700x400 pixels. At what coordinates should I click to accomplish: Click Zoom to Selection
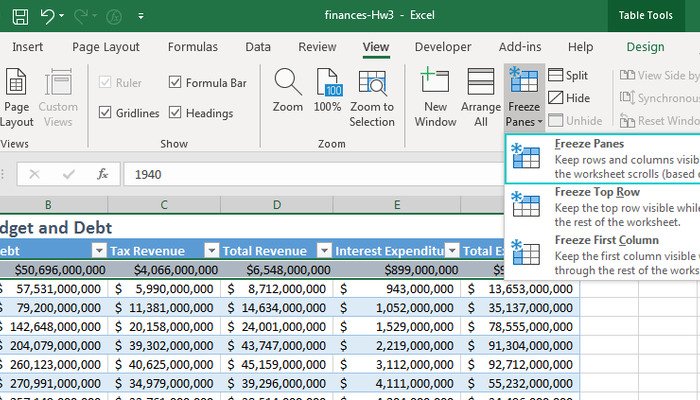(372, 98)
